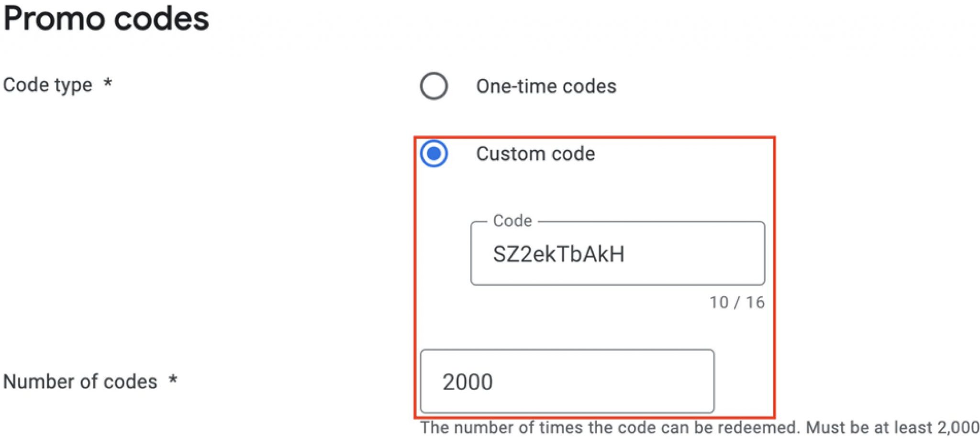Click the Custom code label text
Image resolution: width=980 pixels, height=447 pixels.
(535, 153)
